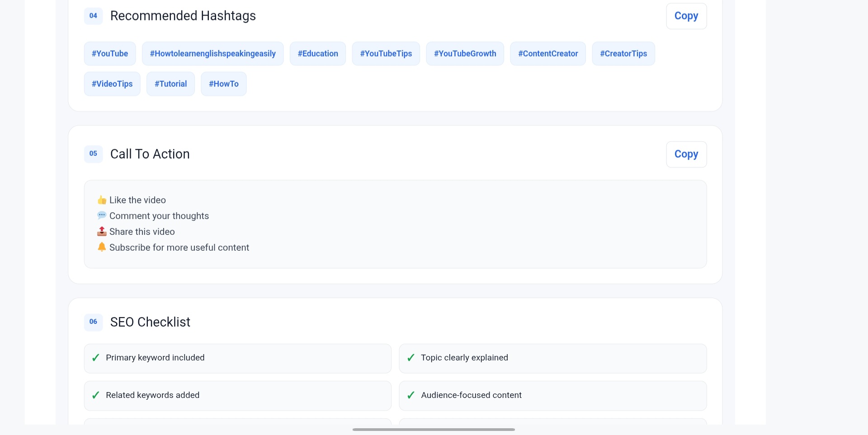
Task: Click the speech bubble emoji beside Comment
Action: click(x=102, y=215)
